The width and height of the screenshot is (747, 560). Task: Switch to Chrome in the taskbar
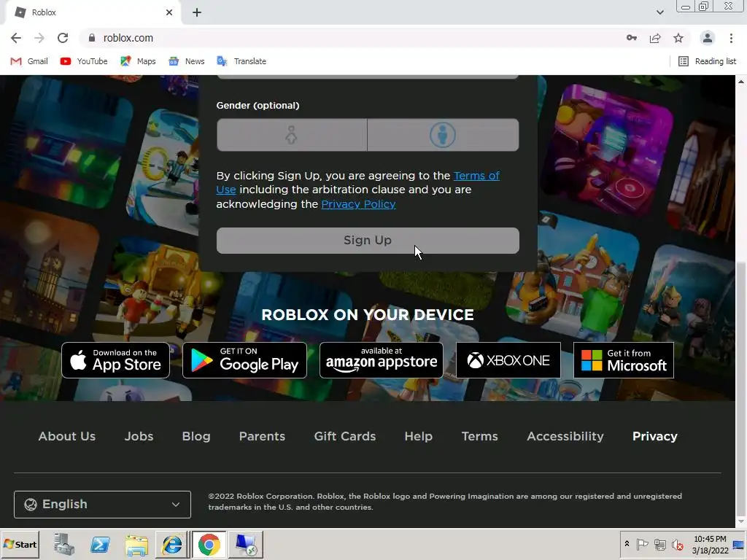click(209, 544)
